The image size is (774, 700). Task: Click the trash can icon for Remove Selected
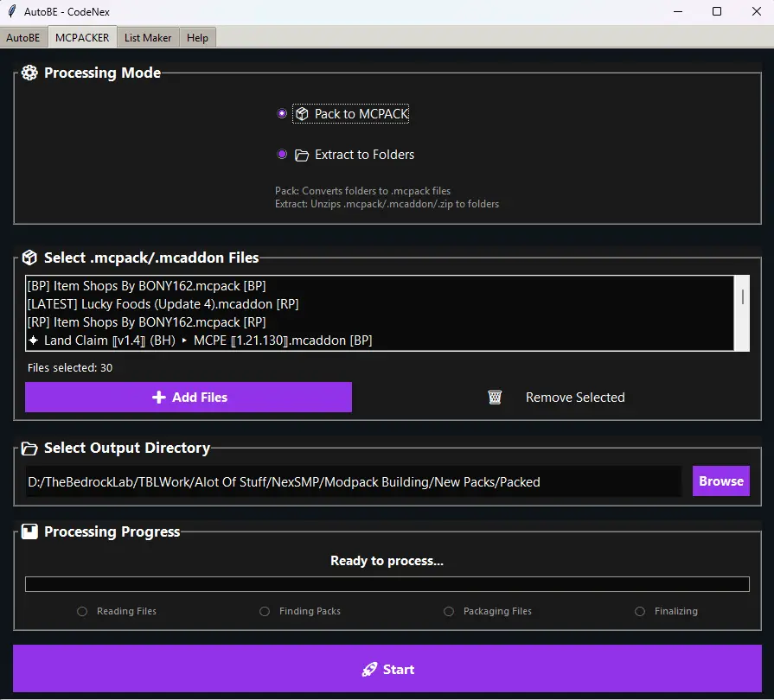[495, 398]
